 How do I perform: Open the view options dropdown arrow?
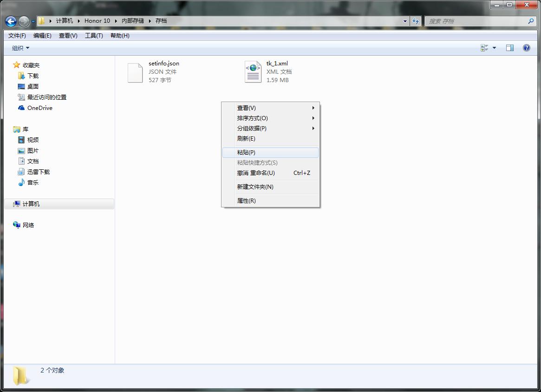494,48
